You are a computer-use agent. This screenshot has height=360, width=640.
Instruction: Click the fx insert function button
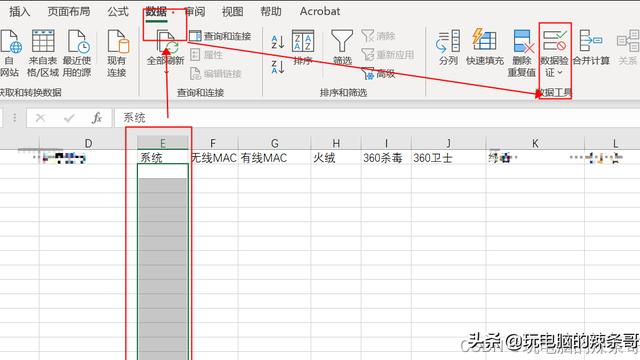click(97, 118)
